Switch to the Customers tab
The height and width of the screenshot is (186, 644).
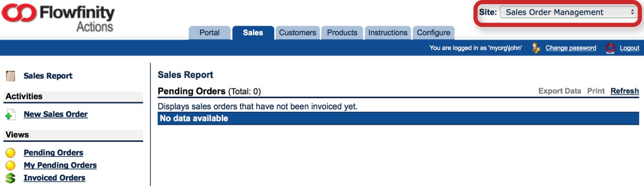pos(298,33)
